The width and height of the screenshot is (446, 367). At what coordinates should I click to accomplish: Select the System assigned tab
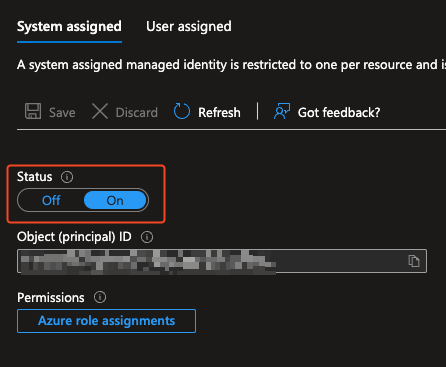click(69, 26)
